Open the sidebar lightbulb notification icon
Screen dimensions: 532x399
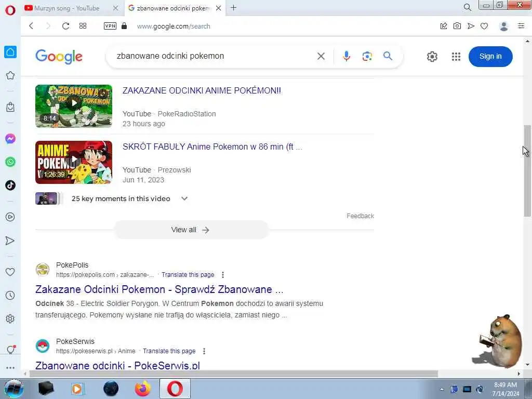pos(10,350)
